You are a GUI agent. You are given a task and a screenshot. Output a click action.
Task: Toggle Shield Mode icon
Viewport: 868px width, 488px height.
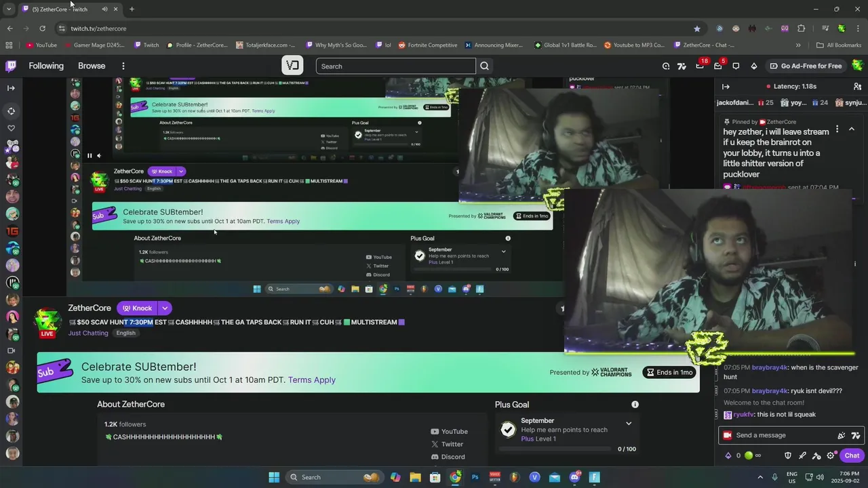[x=788, y=455]
